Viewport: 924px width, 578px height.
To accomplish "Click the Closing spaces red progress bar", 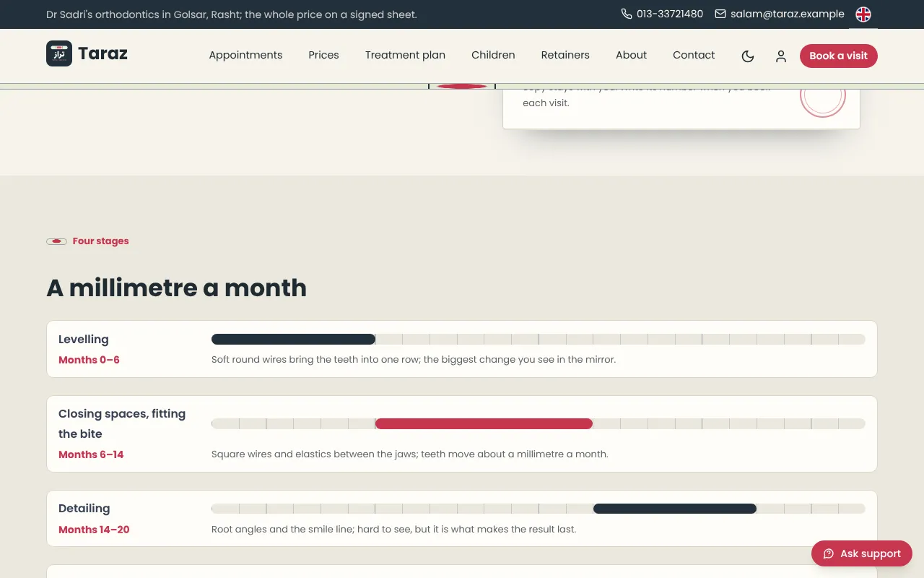I will click(484, 424).
